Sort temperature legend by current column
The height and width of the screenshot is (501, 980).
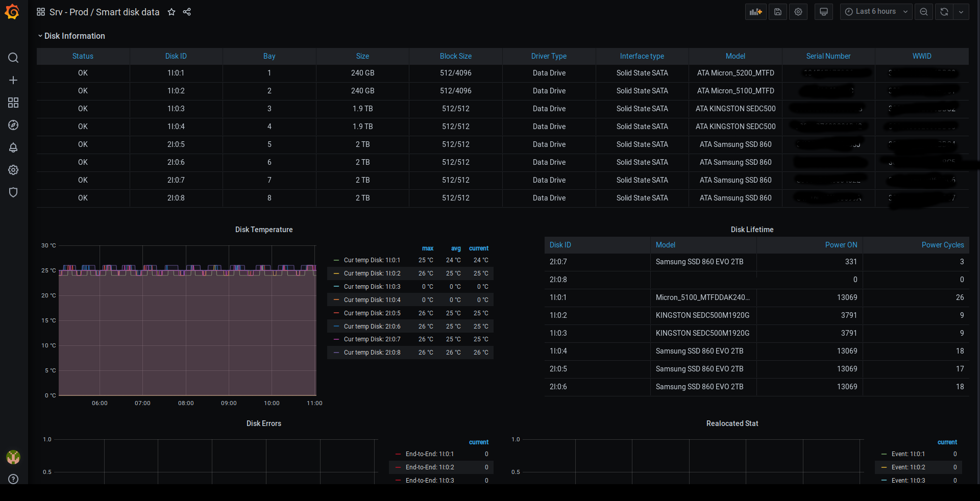coord(479,248)
